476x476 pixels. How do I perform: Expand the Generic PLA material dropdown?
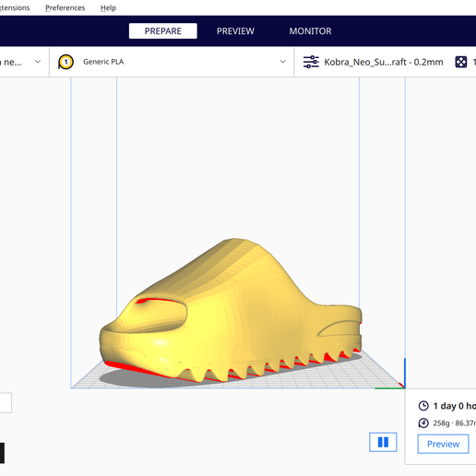click(282, 62)
